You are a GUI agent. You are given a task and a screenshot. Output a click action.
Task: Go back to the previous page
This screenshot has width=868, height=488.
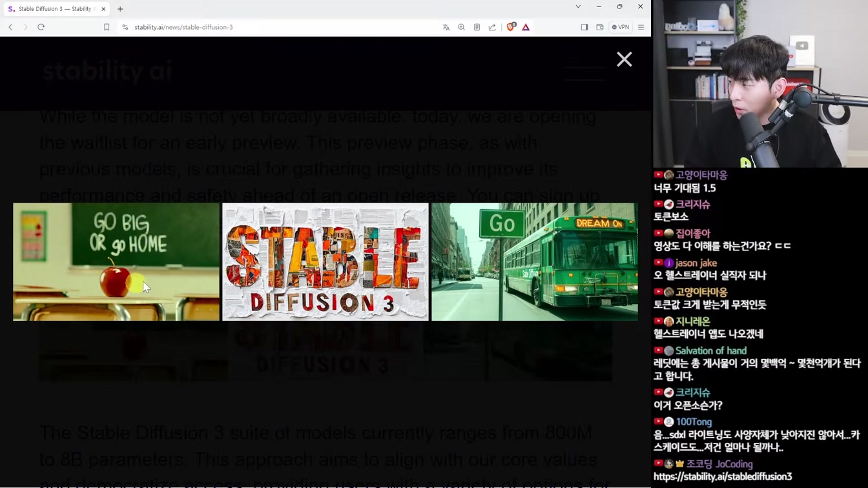click(10, 27)
